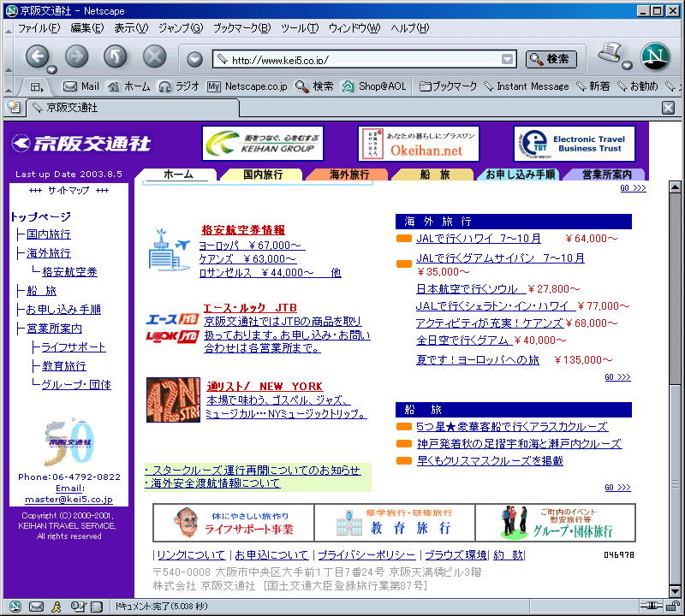This screenshot has width=685, height=616.
Task: Open the URL history dropdown arrow
Action: [507, 59]
